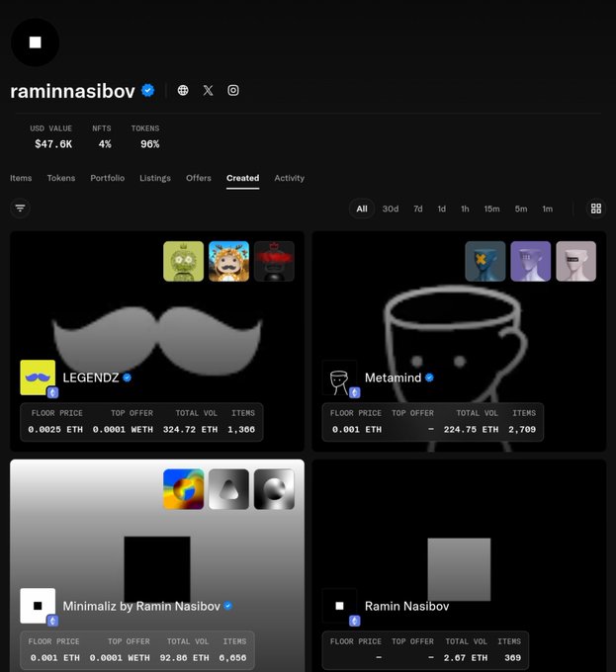This screenshot has height=672, width=616.
Task: Open the Tokens tab
Action: tap(61, 178)
